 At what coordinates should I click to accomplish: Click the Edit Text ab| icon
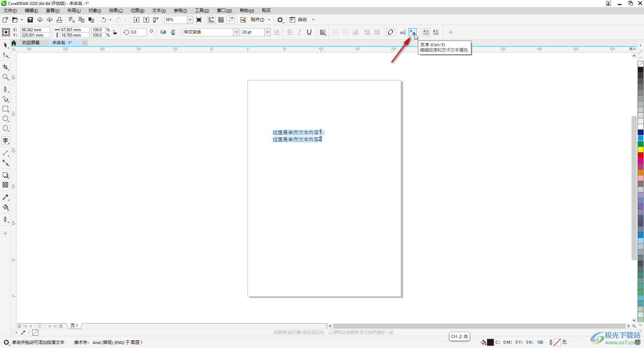pos(403,32)
